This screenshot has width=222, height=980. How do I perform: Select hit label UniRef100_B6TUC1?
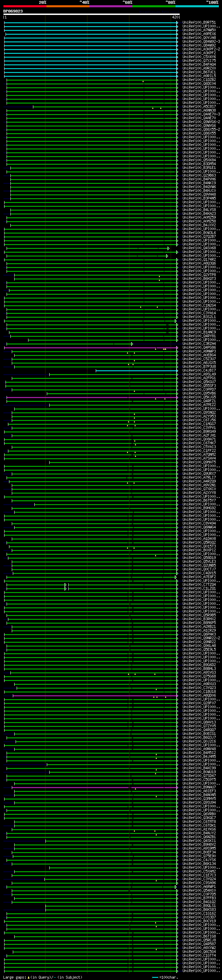coord(199,72)
